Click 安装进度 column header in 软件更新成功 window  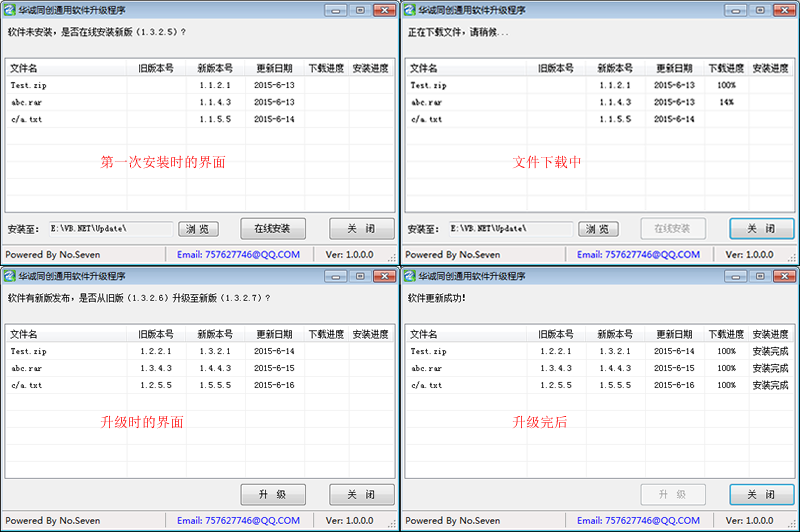770,334
